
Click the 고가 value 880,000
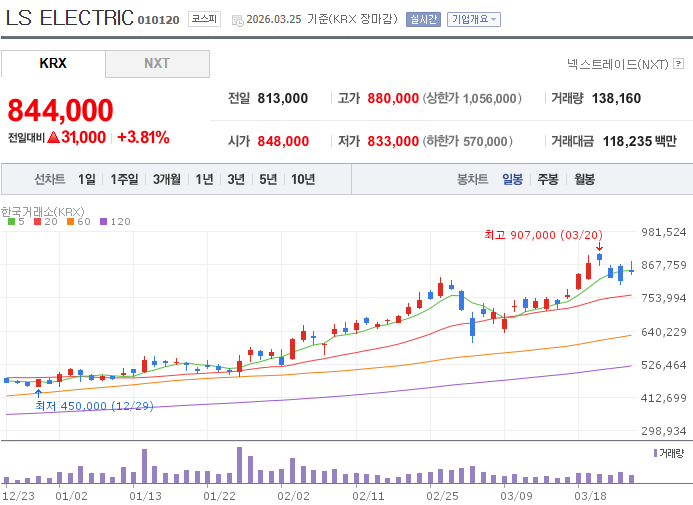coord(393,98)
